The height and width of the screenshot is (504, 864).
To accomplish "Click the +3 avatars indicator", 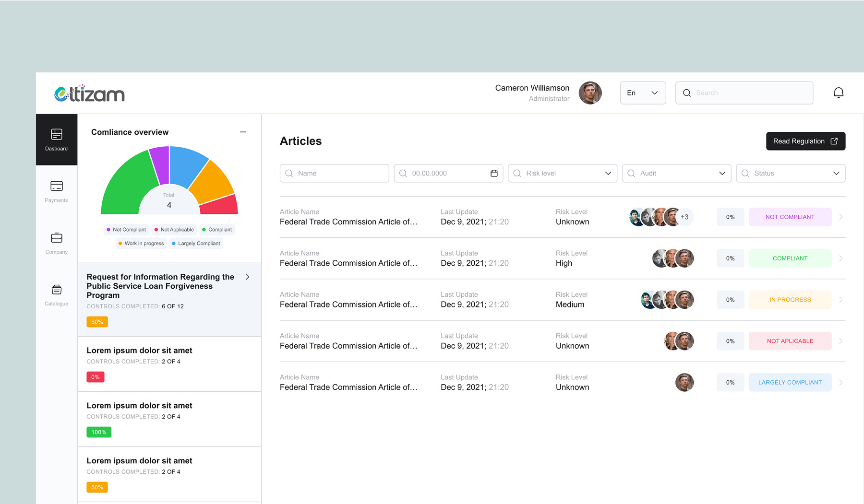I will (x=684, y=217).
